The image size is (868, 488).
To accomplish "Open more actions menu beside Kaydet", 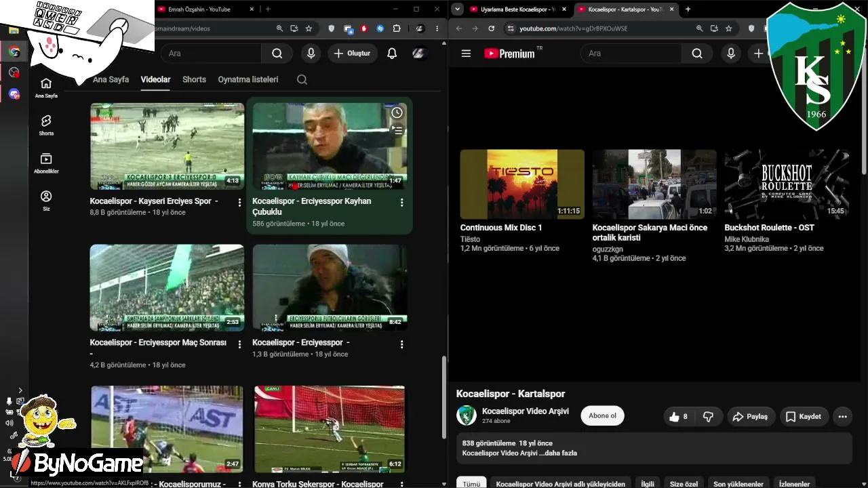I will [843, 417].
